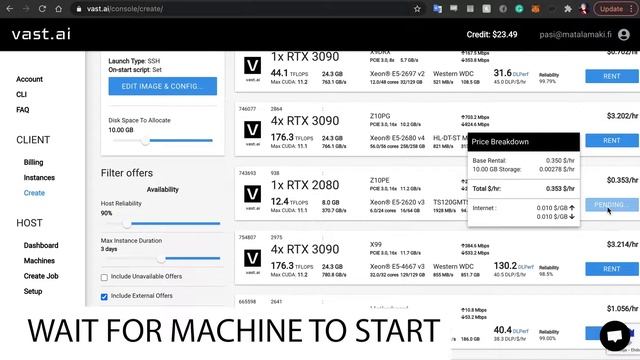Click the Pending button on RTX 2080

tap(612, 204)
